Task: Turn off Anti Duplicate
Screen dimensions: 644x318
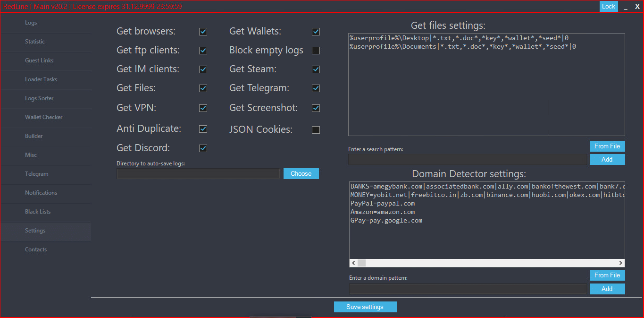Action: (x=203, y=129)
